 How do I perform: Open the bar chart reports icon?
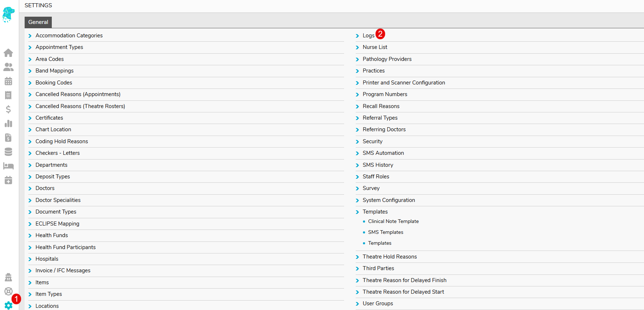click(x=8, y=124)
